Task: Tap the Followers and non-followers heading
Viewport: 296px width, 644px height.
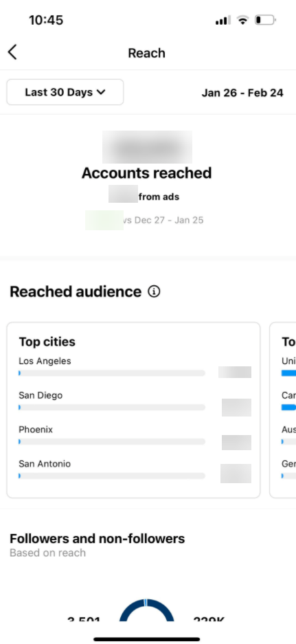Action: point(98,538)
